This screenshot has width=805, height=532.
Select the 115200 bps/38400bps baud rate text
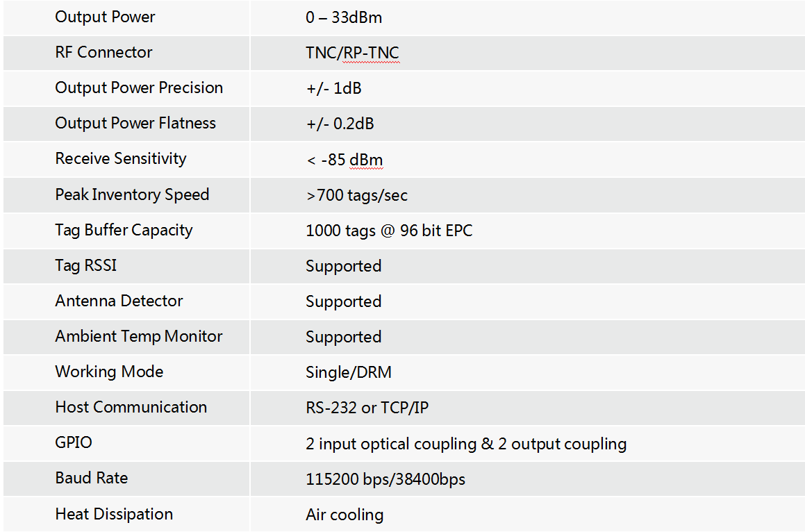(x=385, y=479)
